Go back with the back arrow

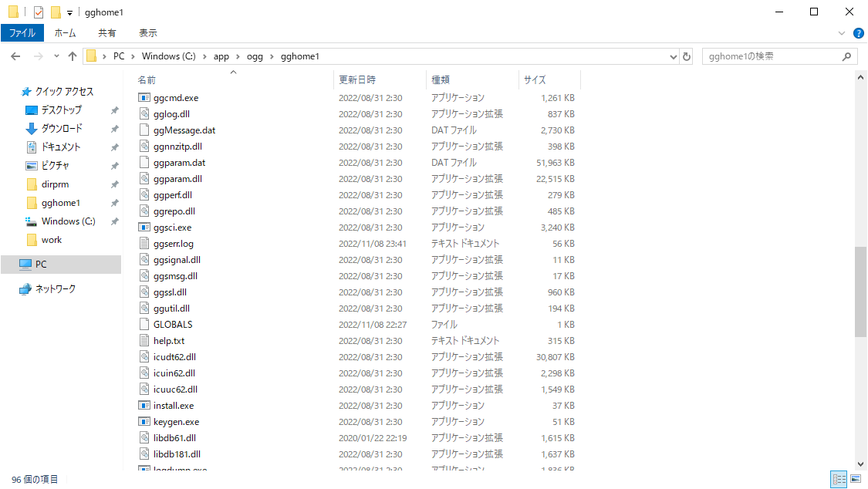pos(15,56)
